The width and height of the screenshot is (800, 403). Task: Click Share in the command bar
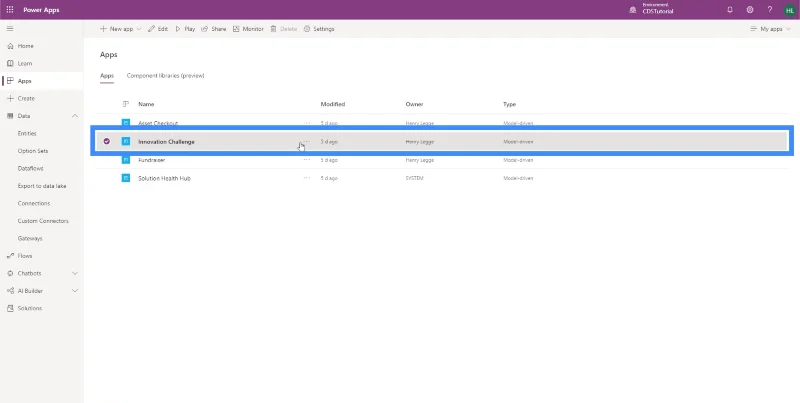point(214,29)
